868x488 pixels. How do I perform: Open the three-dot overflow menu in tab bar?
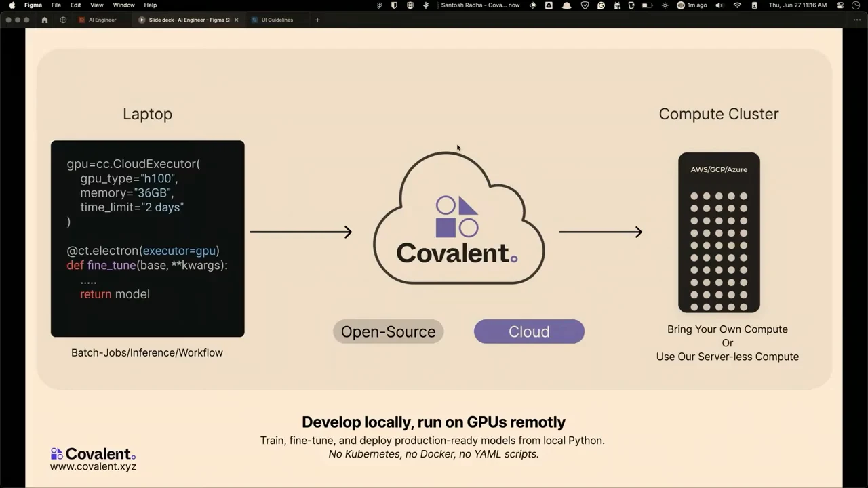856,20
